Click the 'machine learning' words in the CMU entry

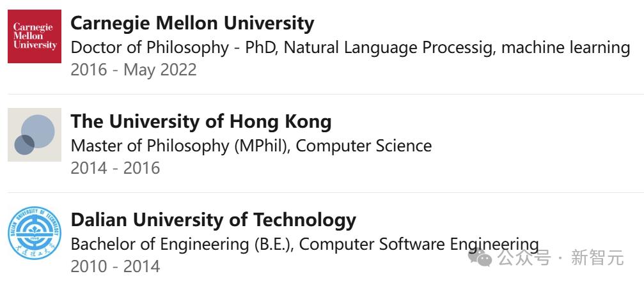point(565,47)
